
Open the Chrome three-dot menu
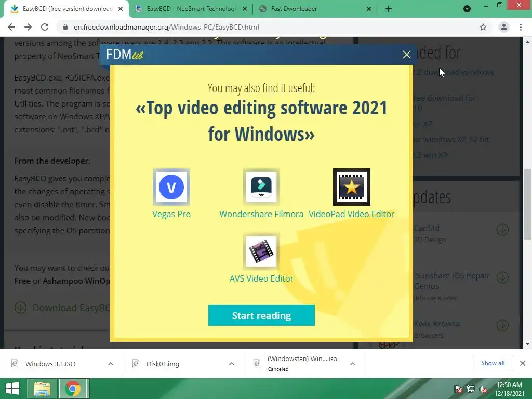521,27
